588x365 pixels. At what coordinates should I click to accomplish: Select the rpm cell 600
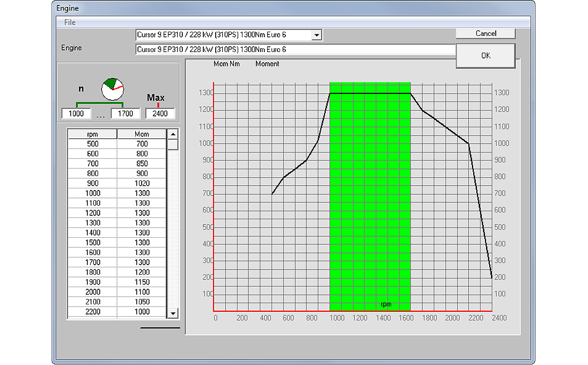tap(92, 154)
